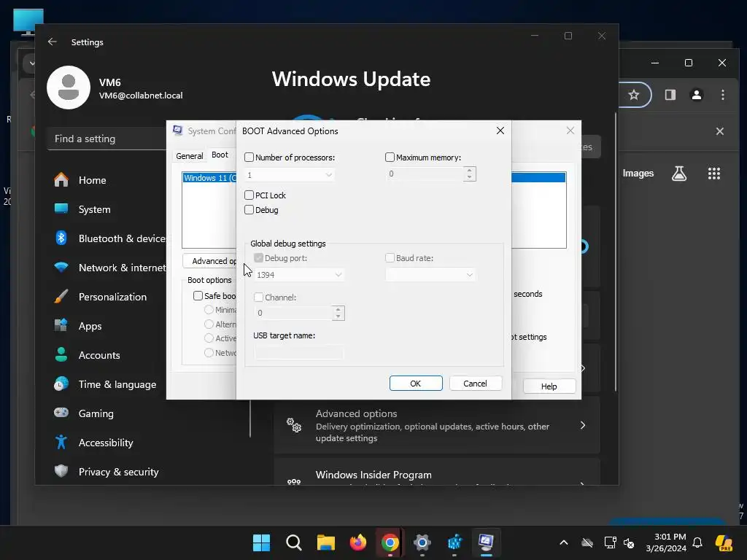Viewport: 747px width, 560px height.
Task: Decrease the Channel spinner value
Action: (x=338, y=316)
